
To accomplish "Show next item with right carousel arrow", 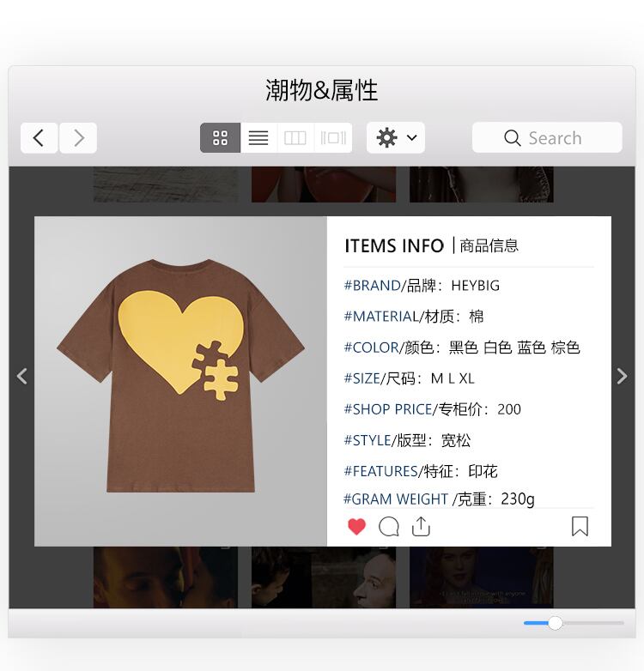I will pyautogui.click(x=622, y=376).
